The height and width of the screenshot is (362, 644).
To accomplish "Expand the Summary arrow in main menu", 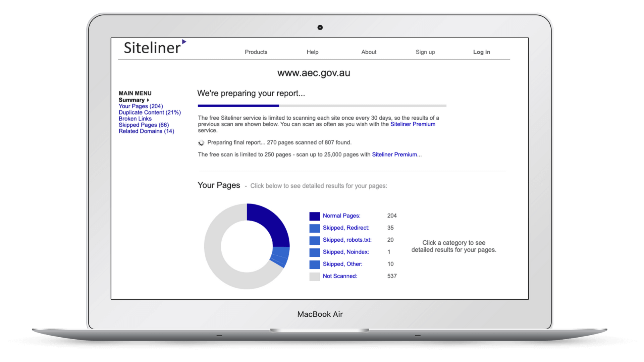I will (148, 100).
